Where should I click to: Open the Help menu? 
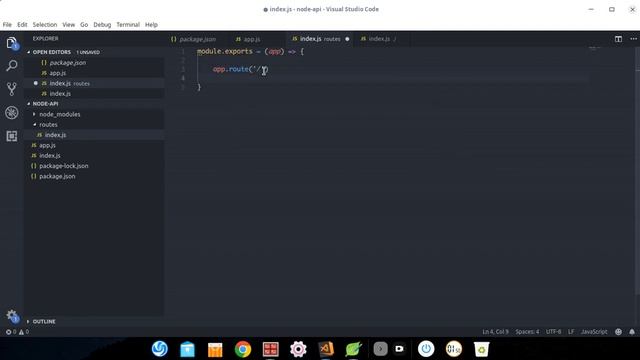coord(151,24)
